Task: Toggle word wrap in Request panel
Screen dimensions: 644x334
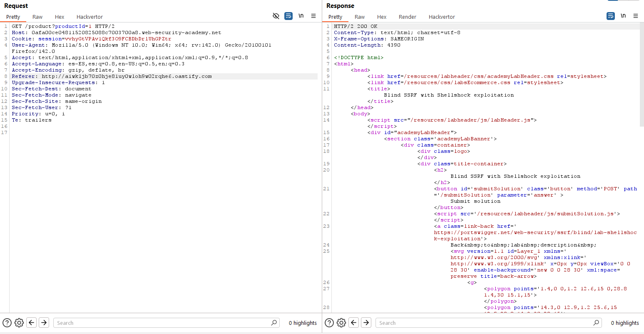Action: tap(288, 16)
